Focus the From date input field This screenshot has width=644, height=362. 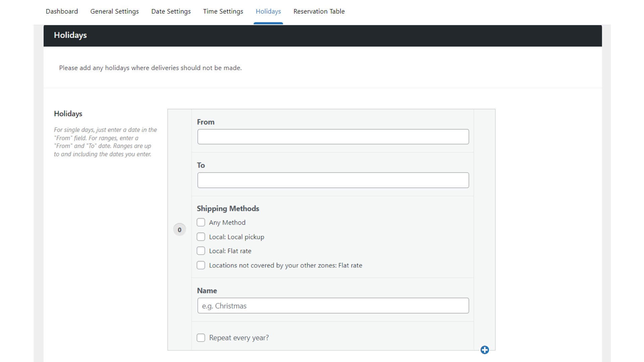(333, 137)
